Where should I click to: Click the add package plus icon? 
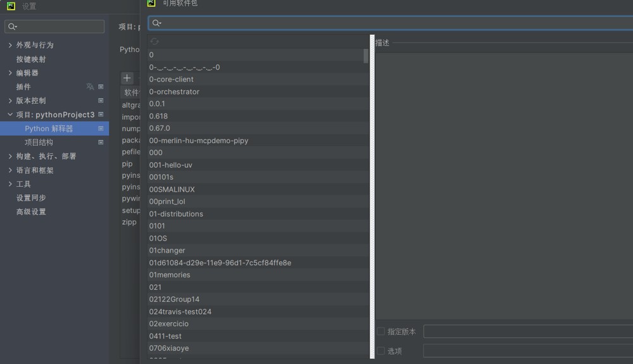point(127,78)
